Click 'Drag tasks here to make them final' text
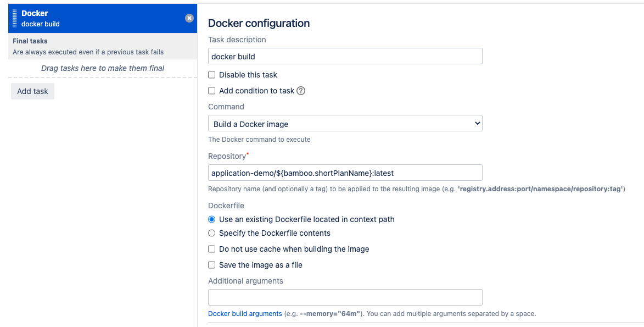The height and width of the screenshot is (327, 644). 103,68
